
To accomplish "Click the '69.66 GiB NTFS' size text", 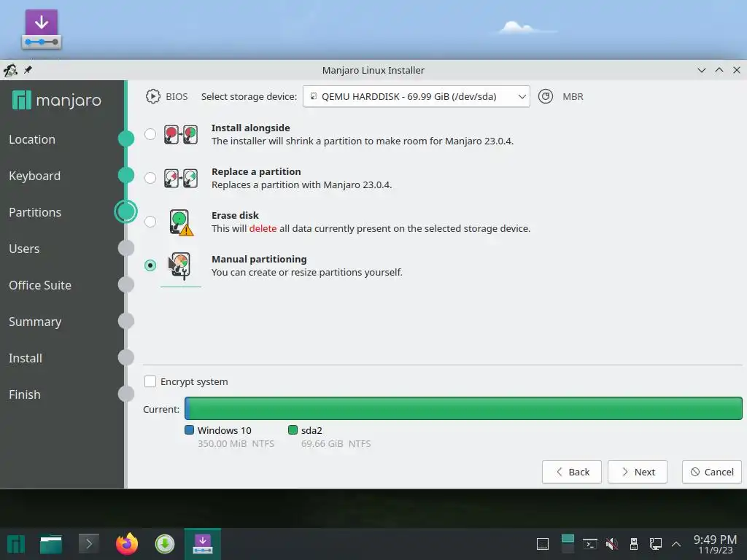I will 336,444.
